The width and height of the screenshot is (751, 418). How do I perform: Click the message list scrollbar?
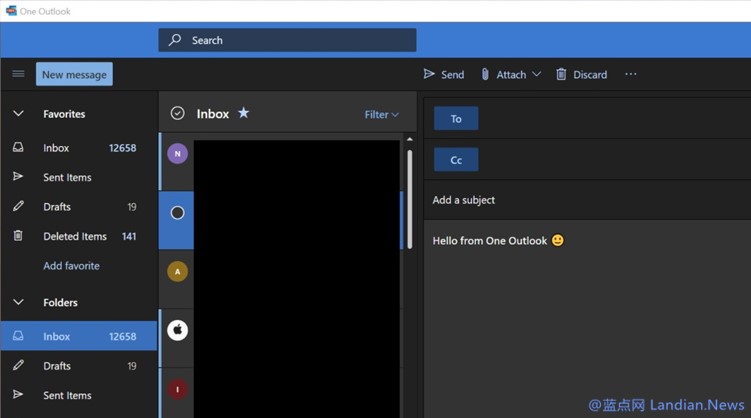409,200
